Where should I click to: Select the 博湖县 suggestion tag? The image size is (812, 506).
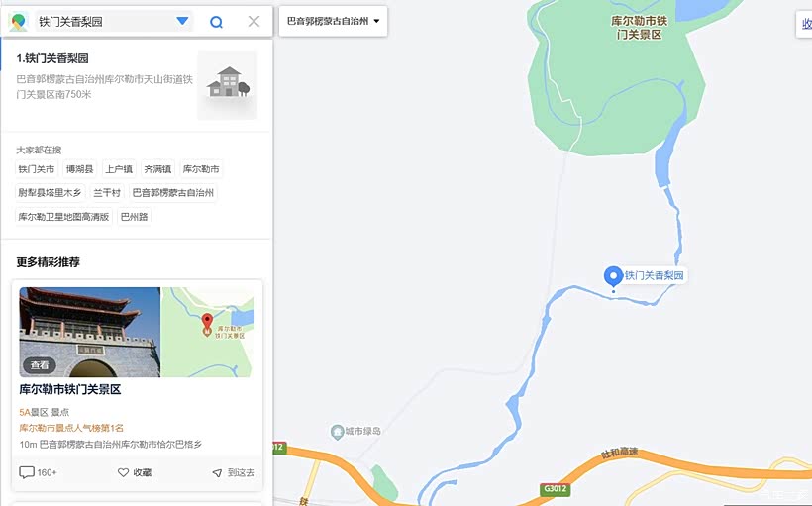pos(80,169)
